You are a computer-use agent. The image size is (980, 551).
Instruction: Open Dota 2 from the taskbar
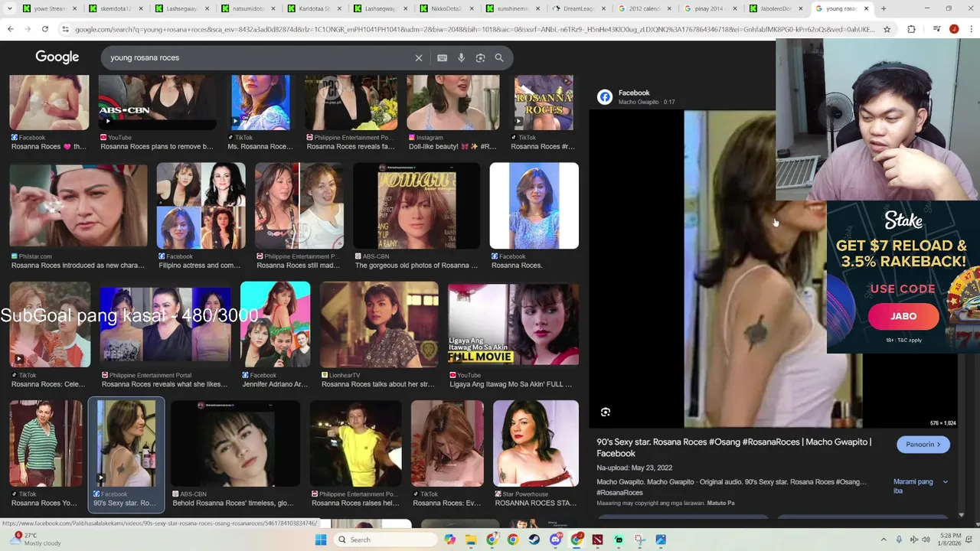click(x=597, y=540)
